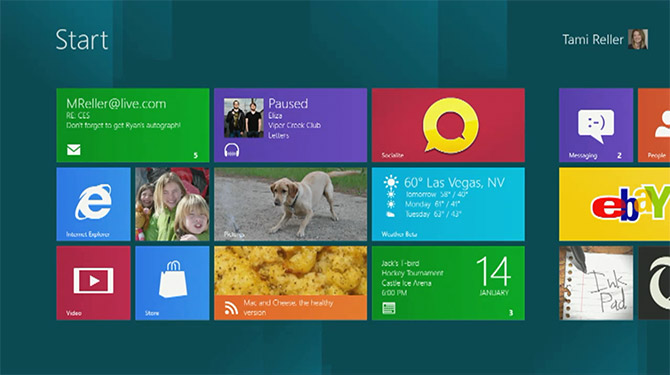
Task: Click the calendar icon on the green tile
Action: [x=388, y=308]
